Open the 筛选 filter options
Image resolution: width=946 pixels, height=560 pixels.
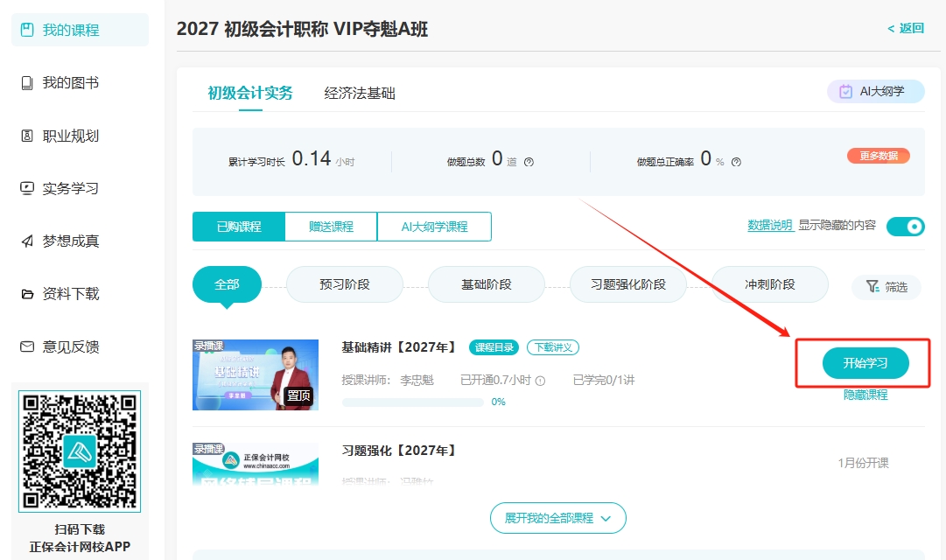click(x=886, y=287)
